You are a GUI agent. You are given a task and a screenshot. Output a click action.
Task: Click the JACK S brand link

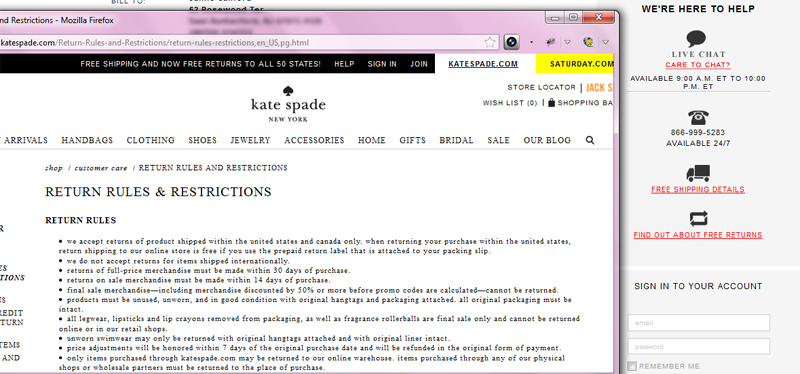pos(599,87)
